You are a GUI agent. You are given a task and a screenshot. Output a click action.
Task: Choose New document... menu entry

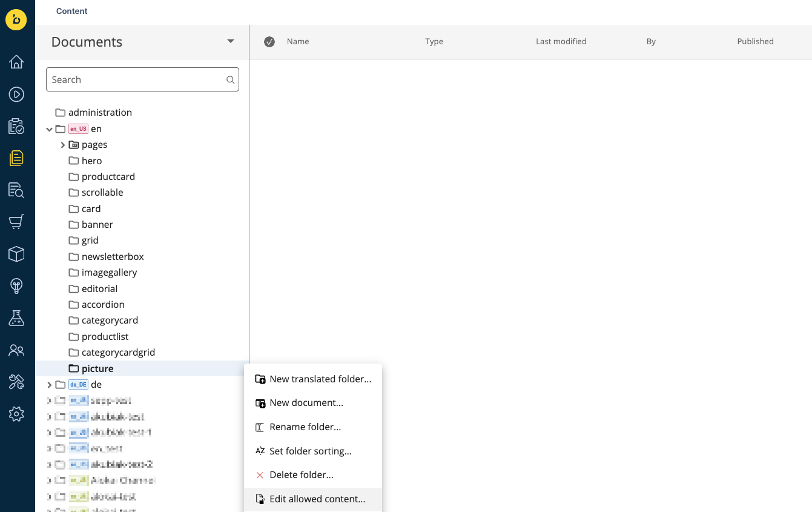[x=313, y=403]
